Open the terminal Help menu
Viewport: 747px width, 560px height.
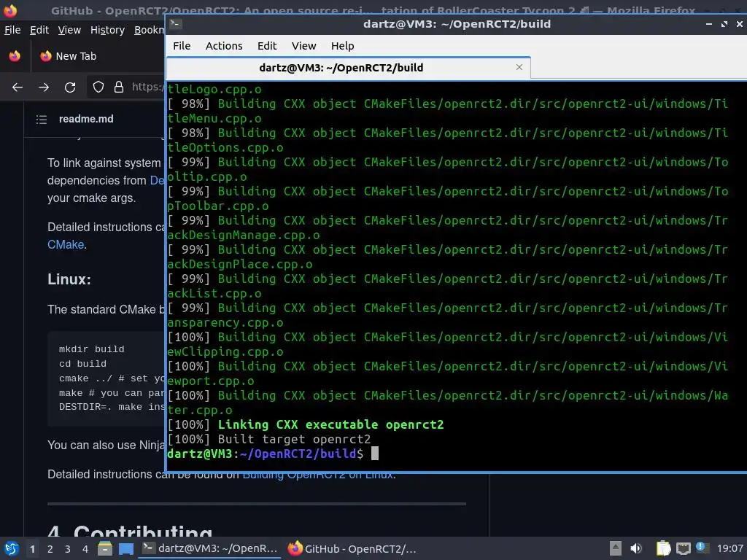click(x=343, y=46)
